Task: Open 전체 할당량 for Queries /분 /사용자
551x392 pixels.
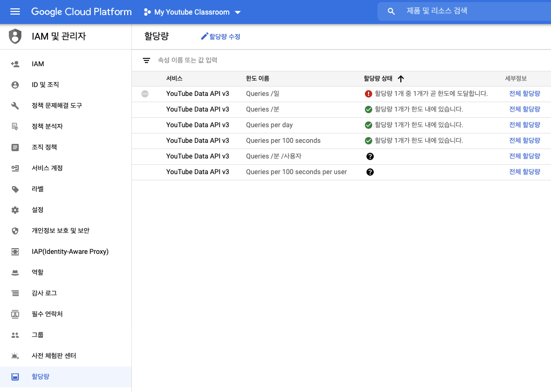Action: (524, 156)
